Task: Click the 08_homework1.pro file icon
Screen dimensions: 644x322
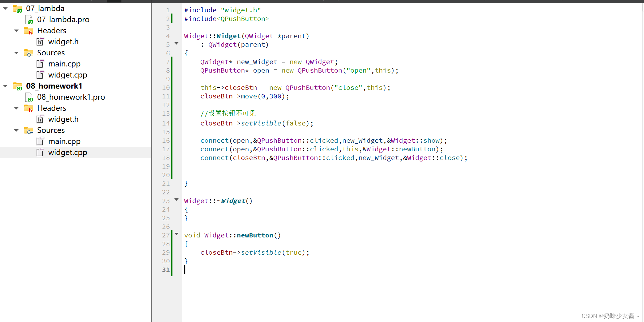Action: tap(29, 97)
